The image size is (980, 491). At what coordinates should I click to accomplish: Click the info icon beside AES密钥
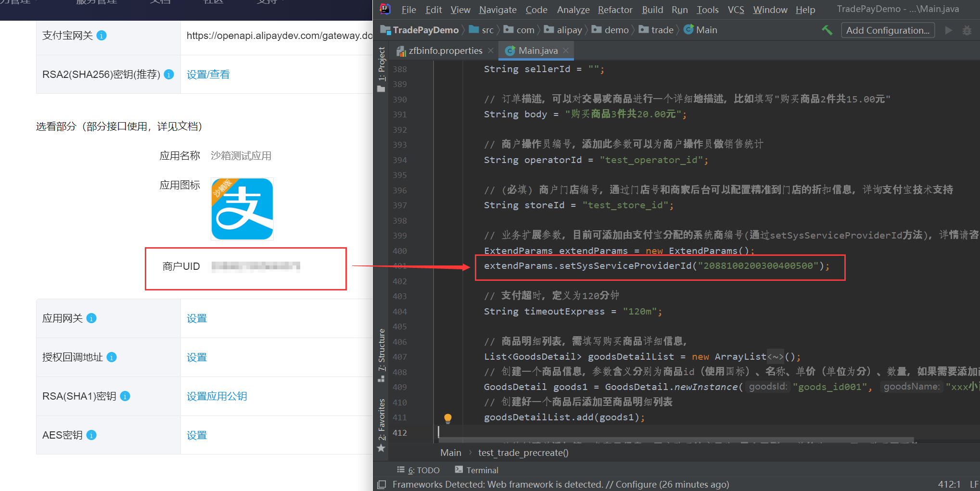[91, 435]
